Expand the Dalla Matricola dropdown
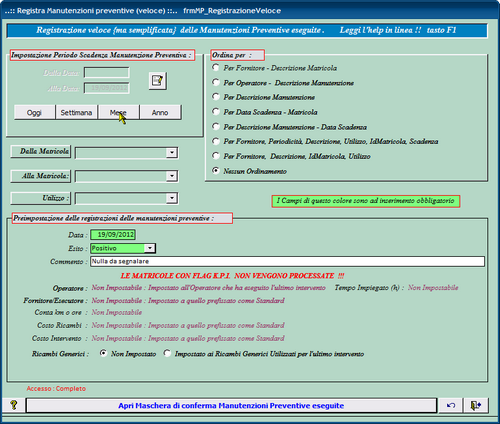Image resolution: width=500 pixels, height=424 pixels. (171, 153)
